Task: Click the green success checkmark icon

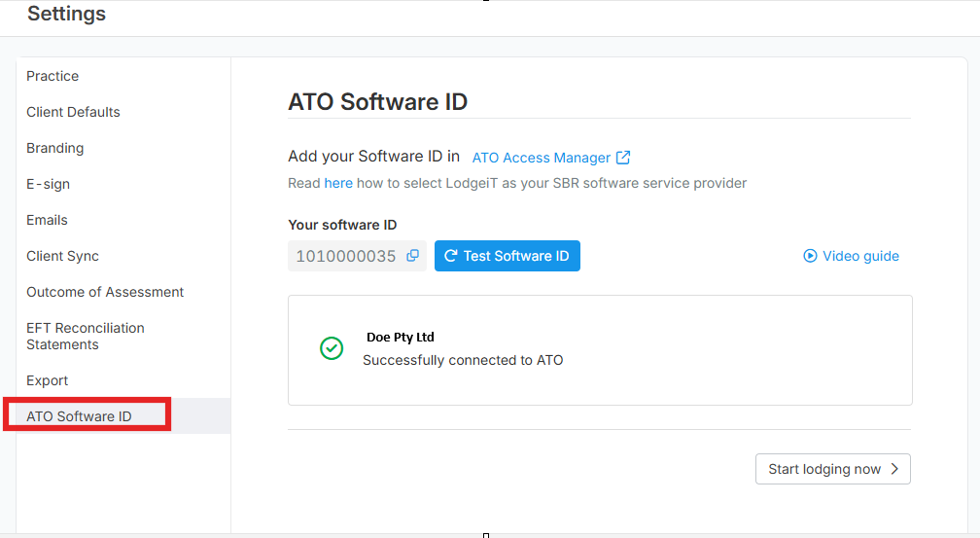Action: click(332, 348)
